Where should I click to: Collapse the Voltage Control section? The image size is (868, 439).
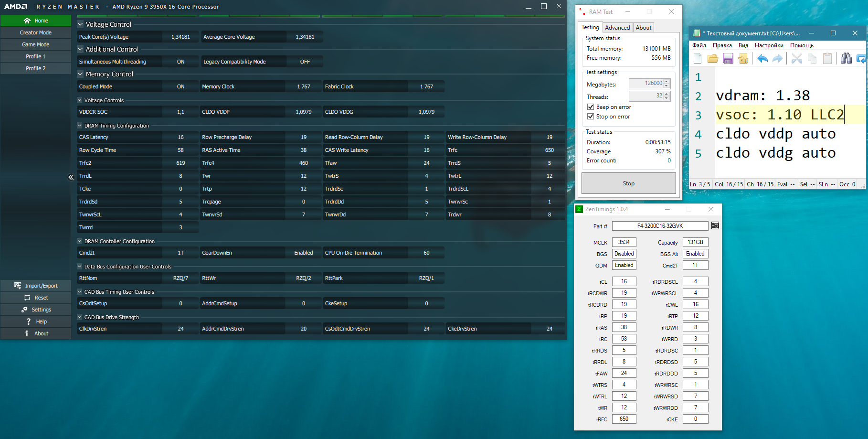coord(80,24)
